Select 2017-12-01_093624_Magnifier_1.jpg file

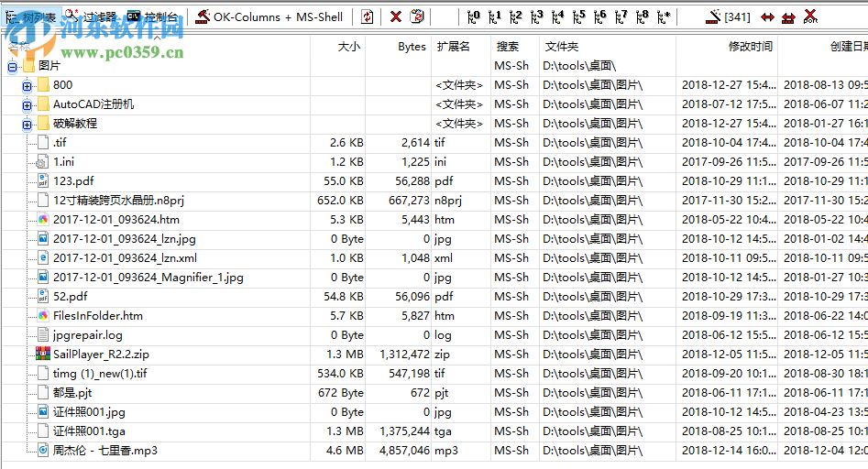[148, 277]
